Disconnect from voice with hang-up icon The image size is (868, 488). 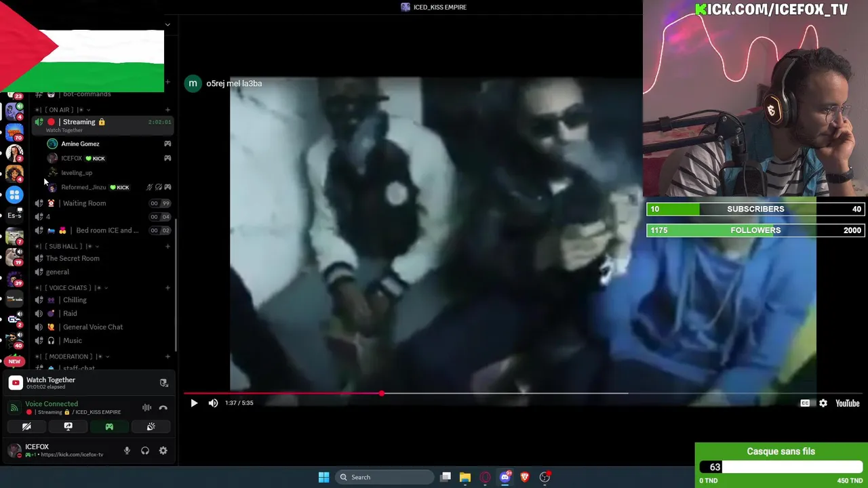(163, 407)
